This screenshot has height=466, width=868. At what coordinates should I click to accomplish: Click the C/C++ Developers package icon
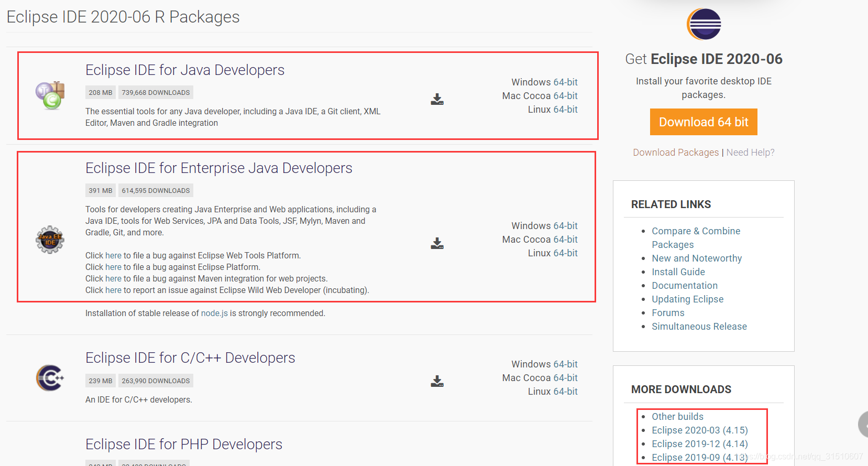[x=50, y=377]
